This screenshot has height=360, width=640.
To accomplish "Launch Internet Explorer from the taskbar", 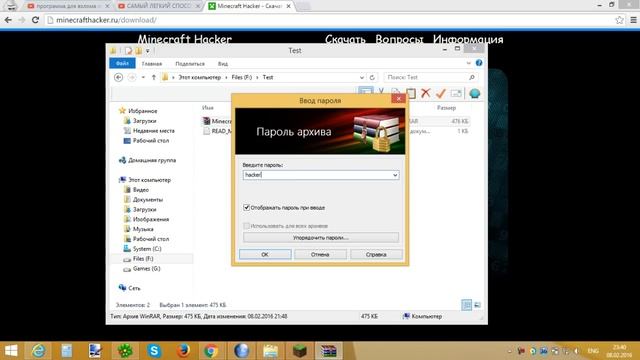I will coord(38,351).
